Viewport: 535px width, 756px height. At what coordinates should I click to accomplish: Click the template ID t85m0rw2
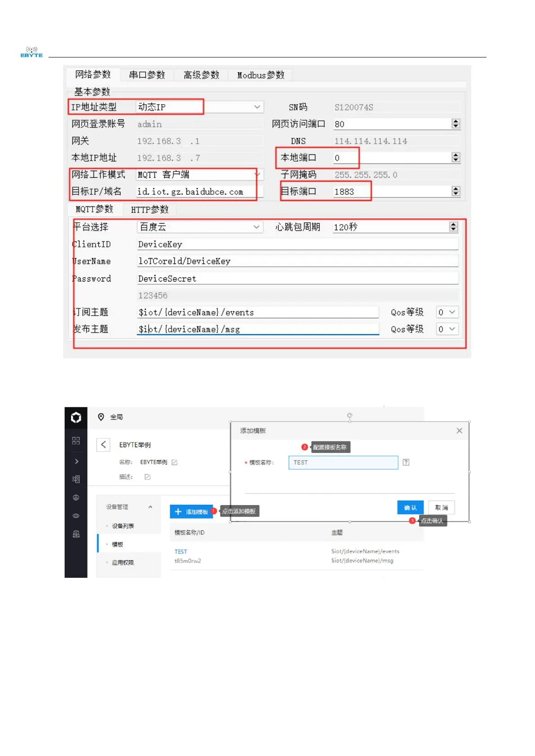click(188, 561)
